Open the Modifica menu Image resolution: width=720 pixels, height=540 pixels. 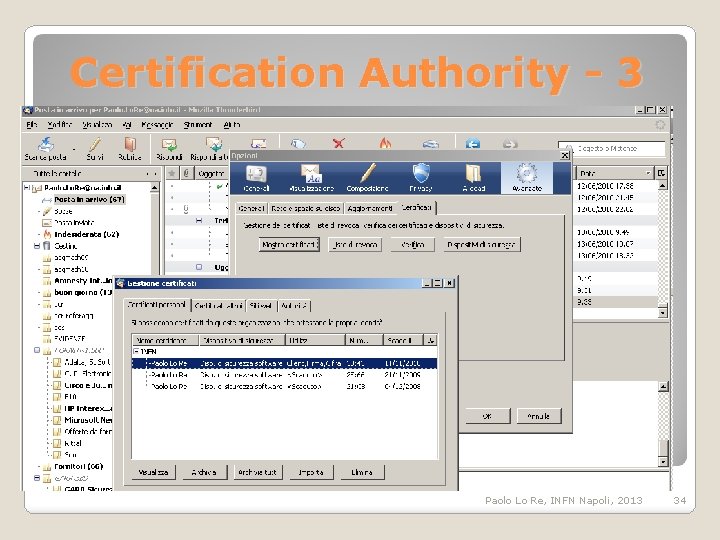click(60, 124)
